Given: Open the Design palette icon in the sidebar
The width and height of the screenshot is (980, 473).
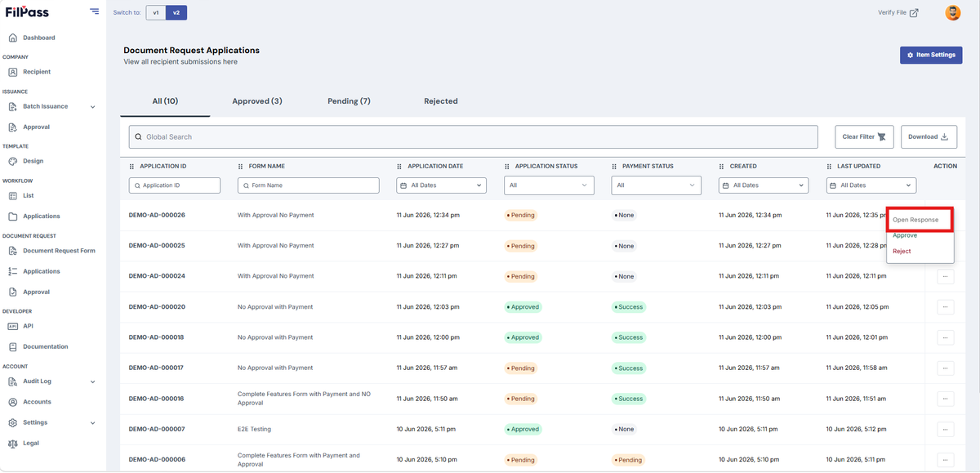Looking at the screenshot, I should pos(12,161).
